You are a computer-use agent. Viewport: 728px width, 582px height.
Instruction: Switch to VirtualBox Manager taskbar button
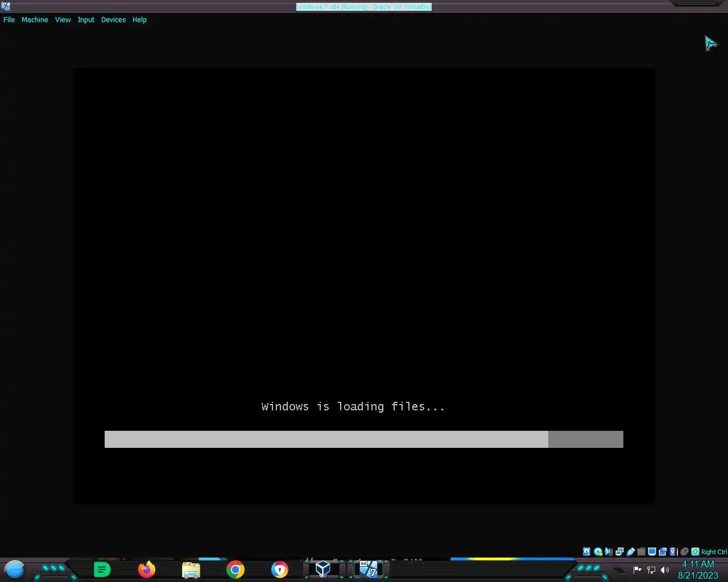point(323,569)
